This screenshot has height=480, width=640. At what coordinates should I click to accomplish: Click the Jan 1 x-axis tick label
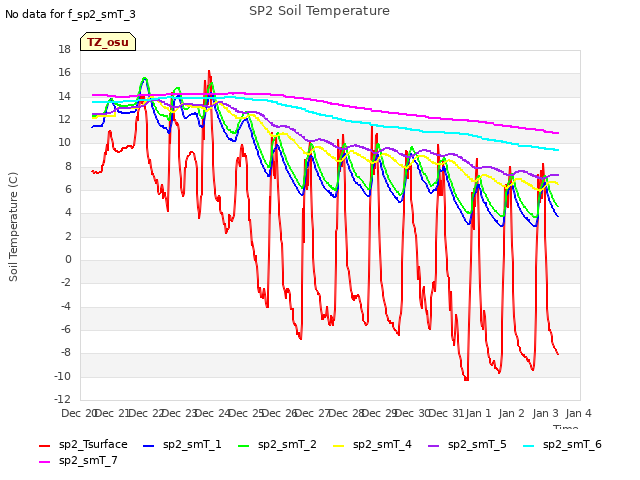pyautogui.click(x=479, y=413)
